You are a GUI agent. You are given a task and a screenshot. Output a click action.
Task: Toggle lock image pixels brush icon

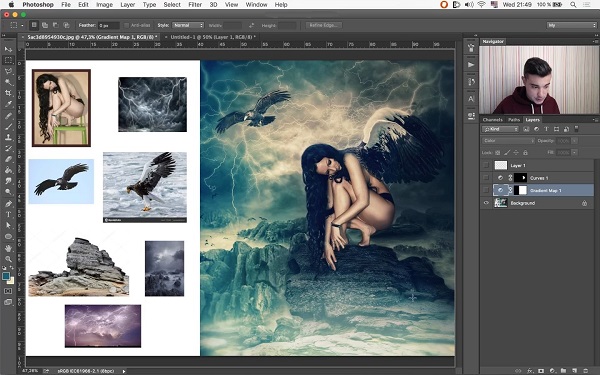507,153
